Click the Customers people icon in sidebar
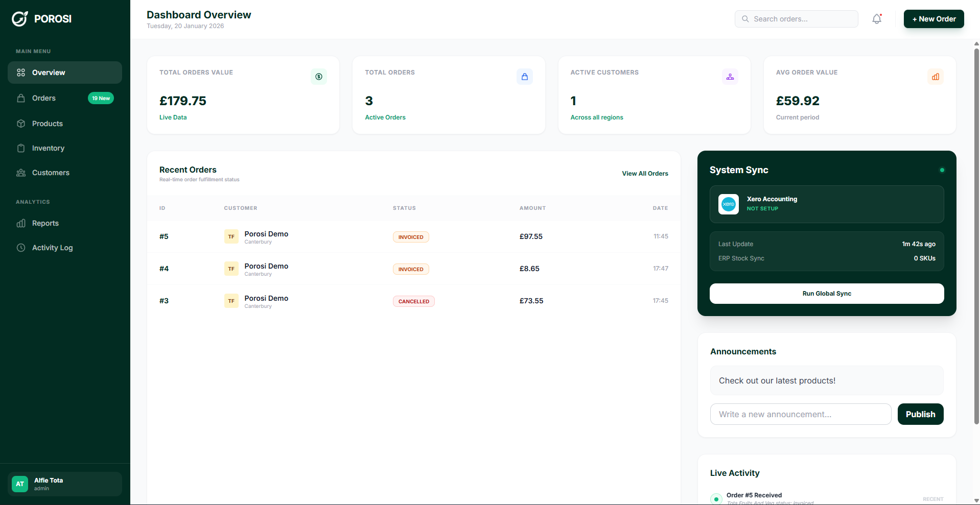The width and height of the screenshot is (980, 505). (21, 173)
